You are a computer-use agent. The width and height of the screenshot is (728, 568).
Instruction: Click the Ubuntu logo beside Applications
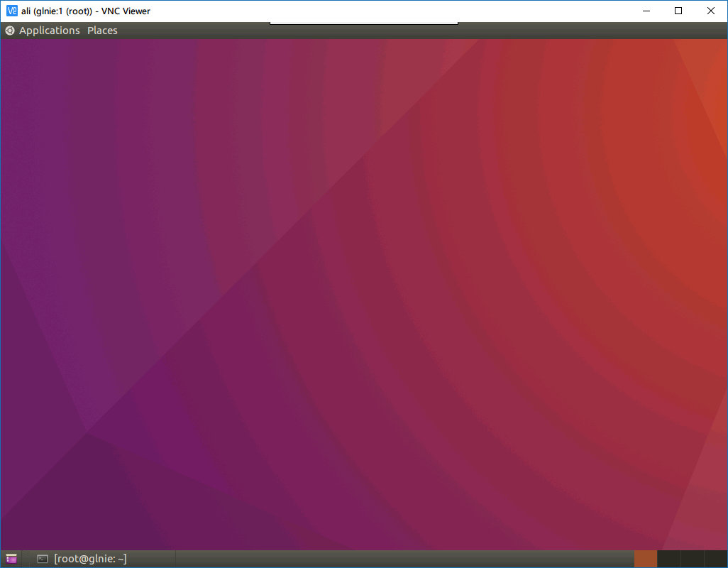[10, 31]
